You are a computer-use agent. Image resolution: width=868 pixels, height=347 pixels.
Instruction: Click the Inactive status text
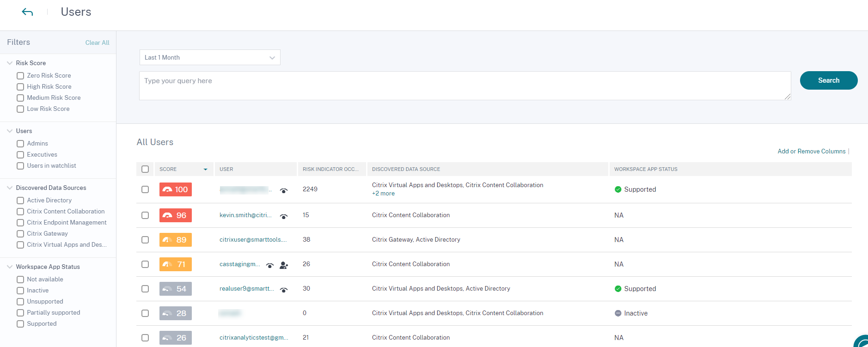(x=636, y=313)
